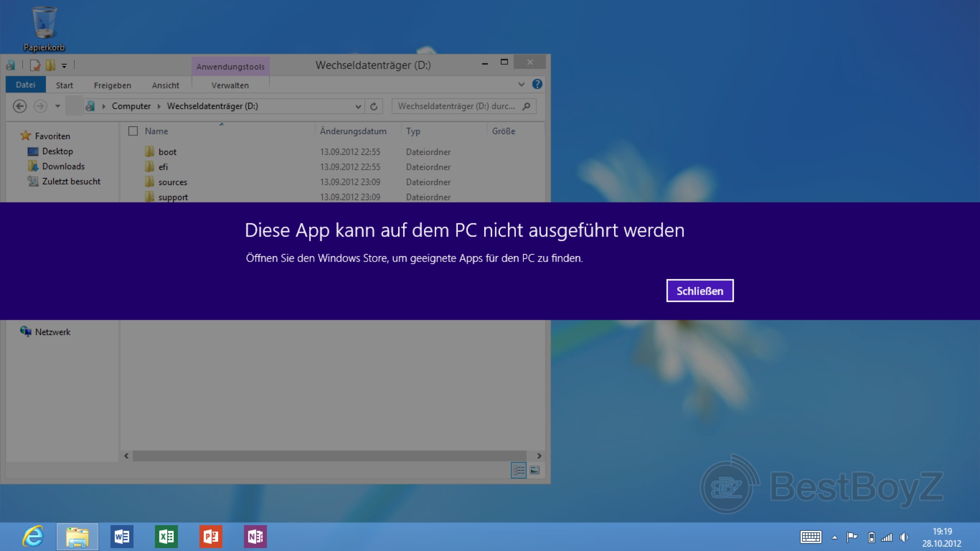Click the Änderungsdatum column header
Screen dimensions: 980x551
point(353,131)
